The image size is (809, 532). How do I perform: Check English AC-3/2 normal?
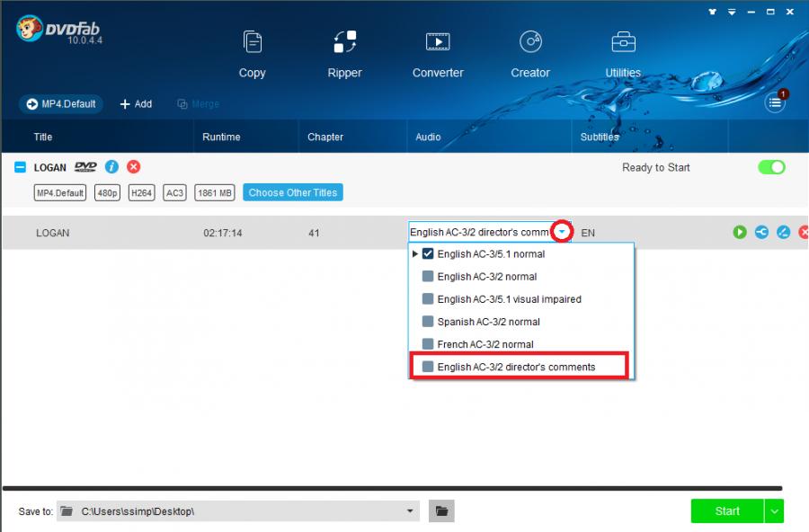(428, 277)
